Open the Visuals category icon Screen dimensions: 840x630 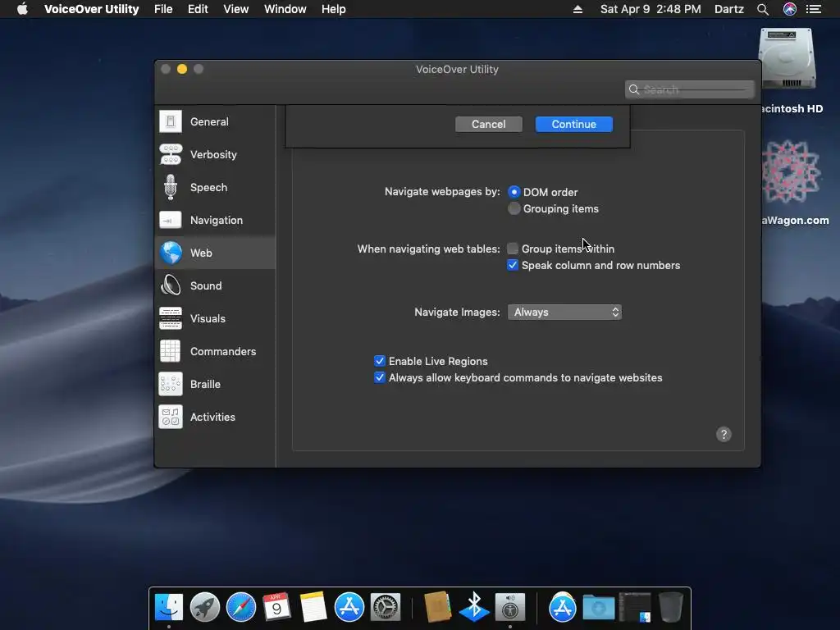coord(171,318)
